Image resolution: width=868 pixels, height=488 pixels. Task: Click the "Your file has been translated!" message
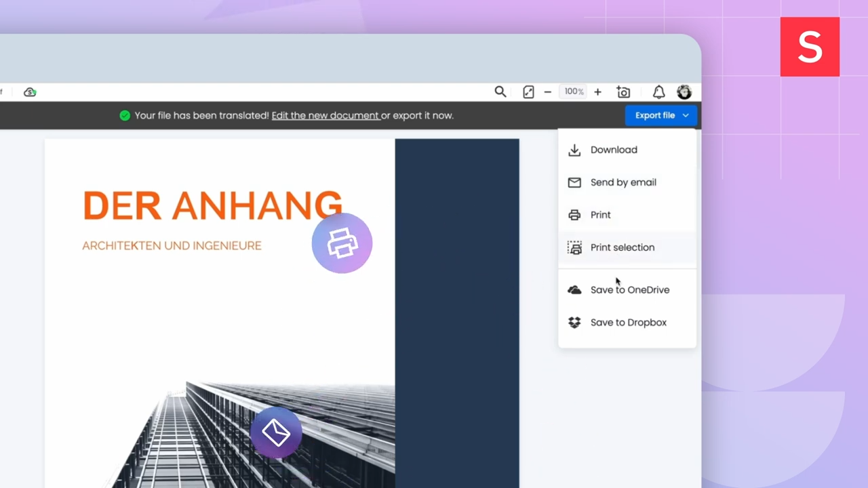click(201, 115)
